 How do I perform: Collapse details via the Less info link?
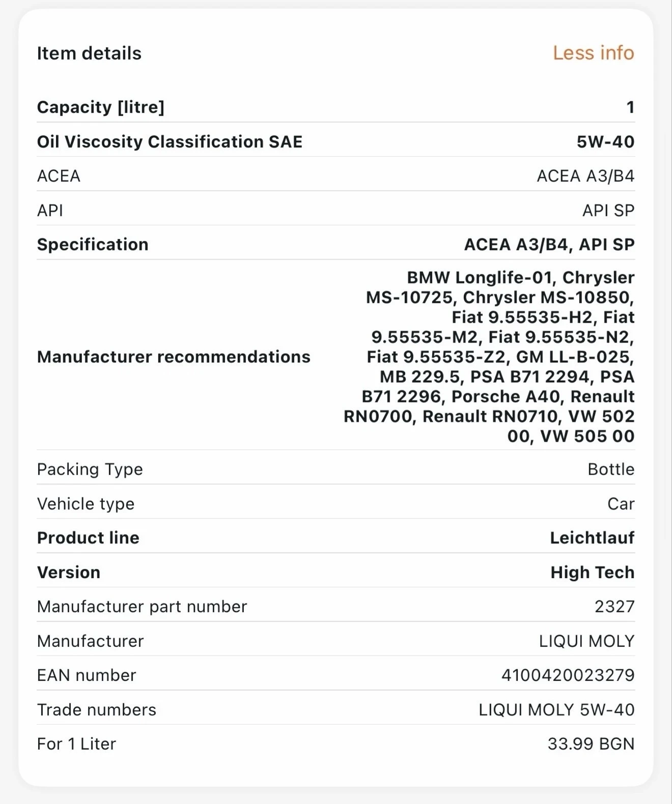click(x=592, y=53)
